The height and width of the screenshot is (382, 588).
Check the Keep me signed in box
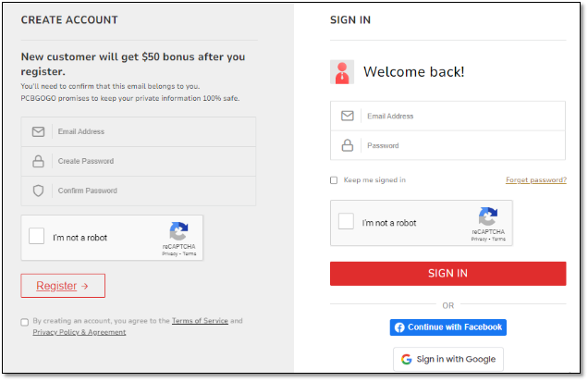click(x=334, y=180)
